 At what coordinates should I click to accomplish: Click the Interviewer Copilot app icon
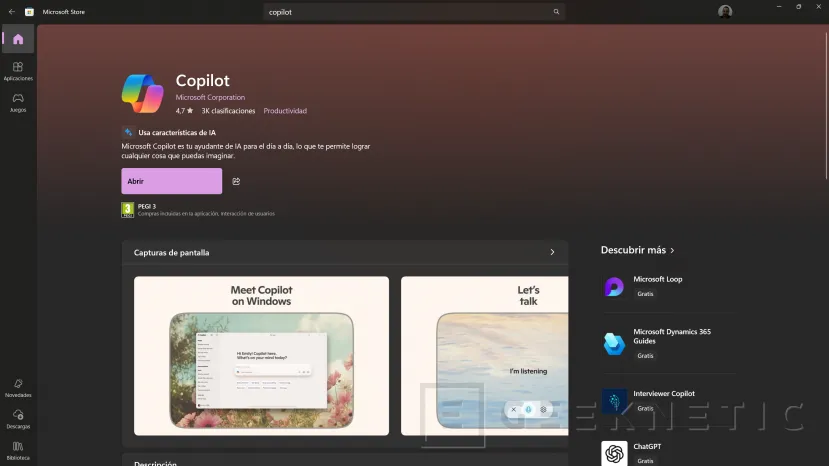pyautogui.click(x=614, y=401)
